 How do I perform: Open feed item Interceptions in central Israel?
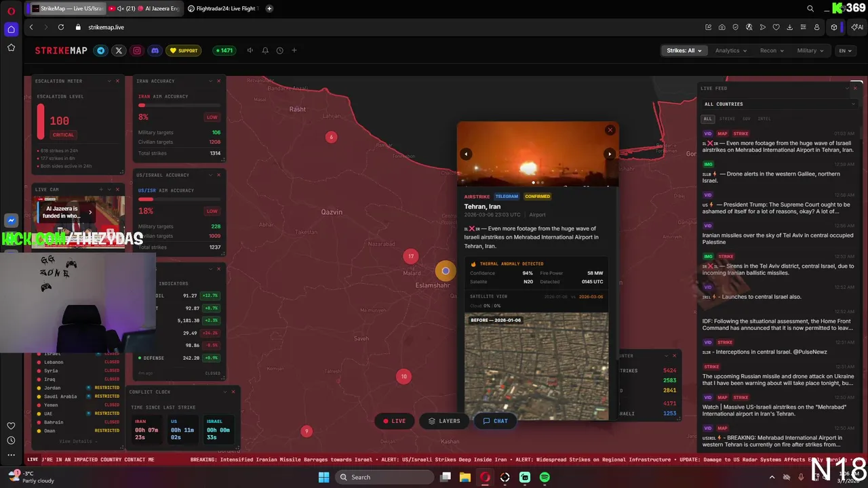tap(778, 348)
